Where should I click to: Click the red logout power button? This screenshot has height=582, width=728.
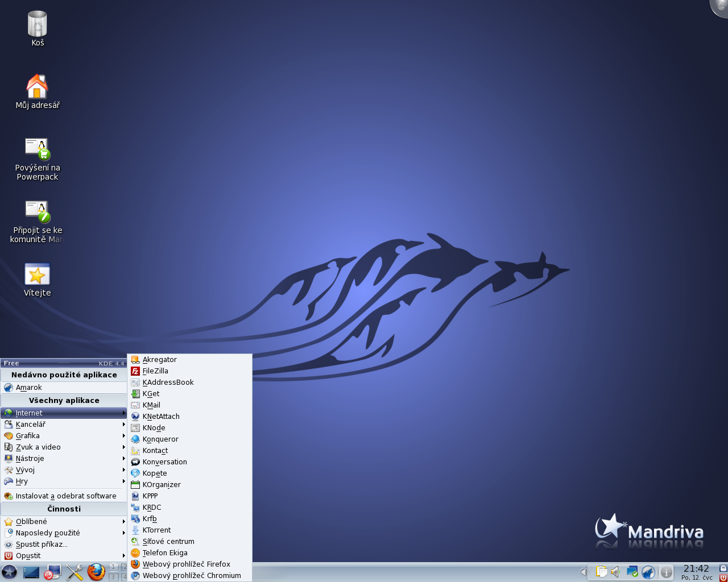coord(723,577)
